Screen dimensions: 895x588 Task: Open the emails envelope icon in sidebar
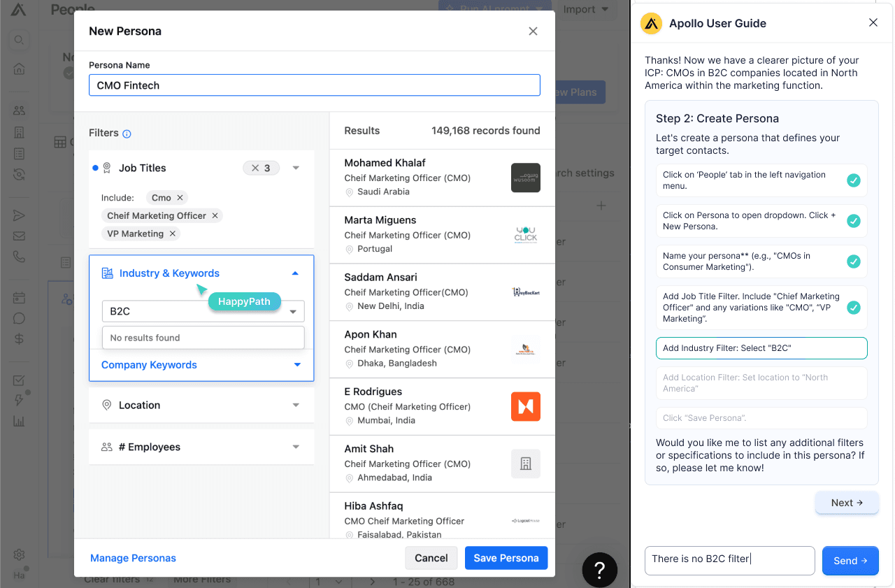[19, 236]
